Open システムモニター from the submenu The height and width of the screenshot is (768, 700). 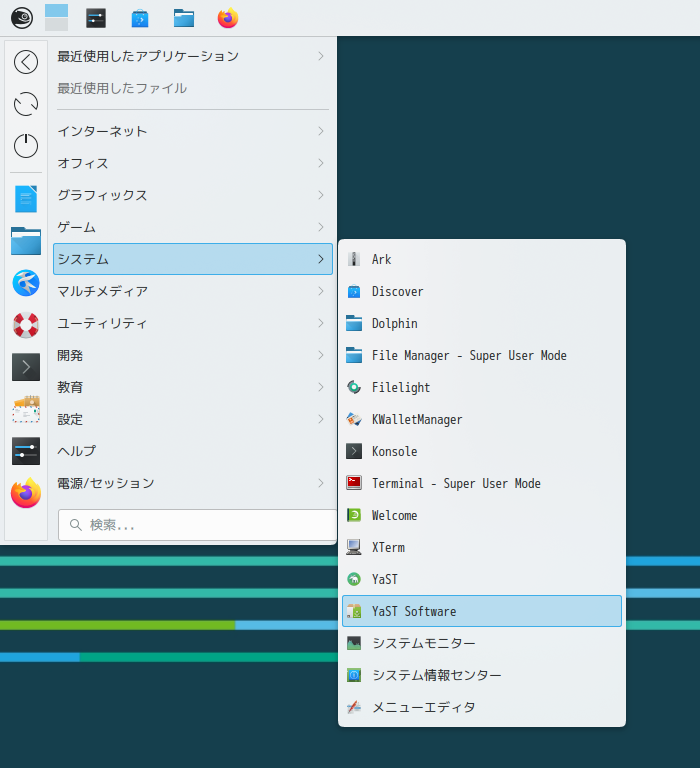482,643
